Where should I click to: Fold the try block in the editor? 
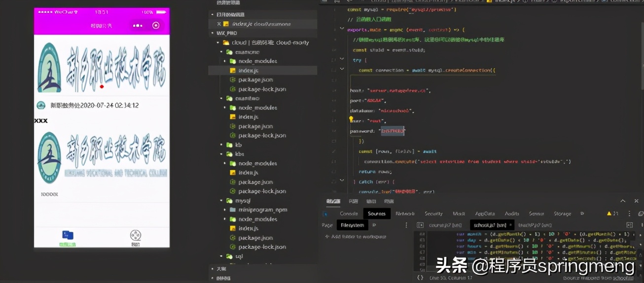pos(342,59)
